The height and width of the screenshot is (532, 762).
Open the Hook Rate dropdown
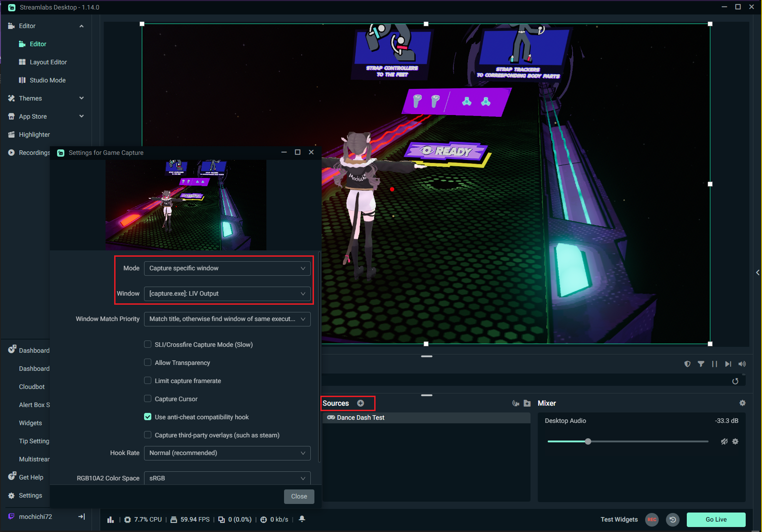[x=227, y=453]
